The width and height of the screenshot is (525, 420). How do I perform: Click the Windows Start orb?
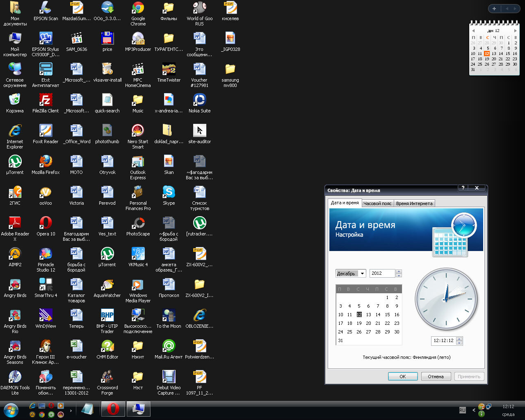click(x=11, y=410)
